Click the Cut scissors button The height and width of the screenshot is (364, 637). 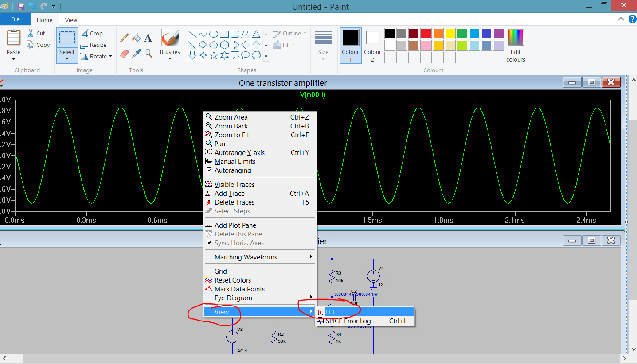(x=36, y=33)
